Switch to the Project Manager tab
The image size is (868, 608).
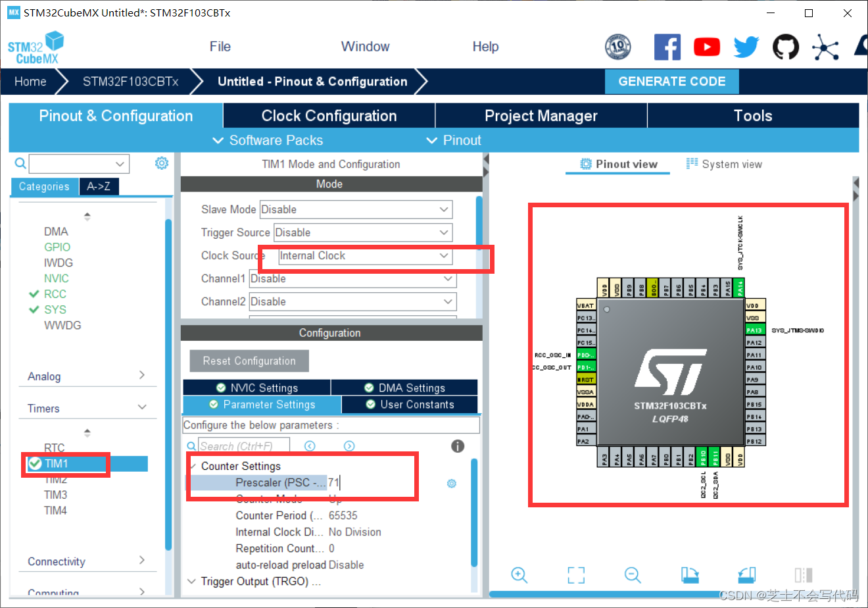point(541,116)
